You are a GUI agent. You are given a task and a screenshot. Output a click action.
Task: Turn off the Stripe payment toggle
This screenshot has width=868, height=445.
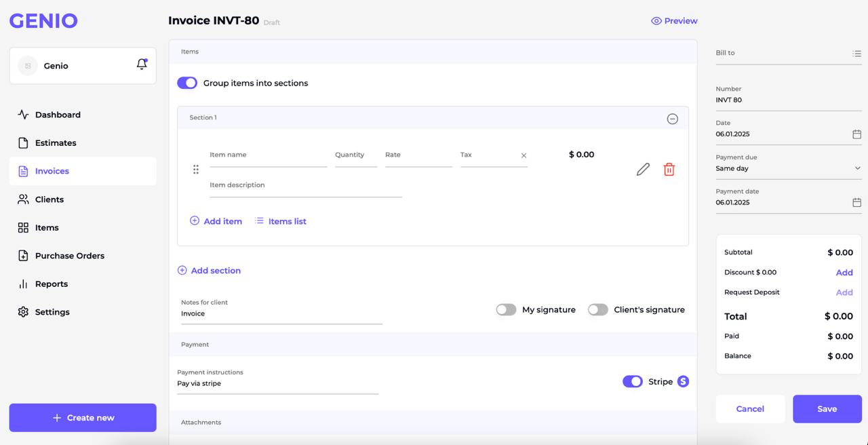click(x=632, y=381)
